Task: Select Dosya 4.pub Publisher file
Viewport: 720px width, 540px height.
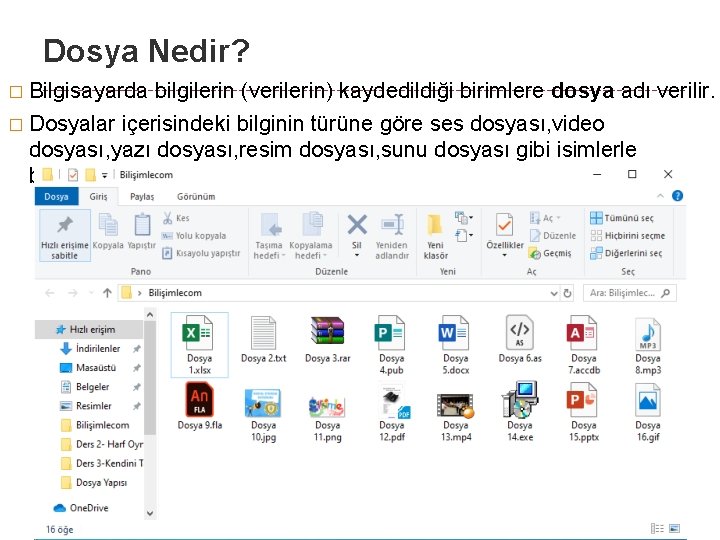Action: click(x=391, y=345)
